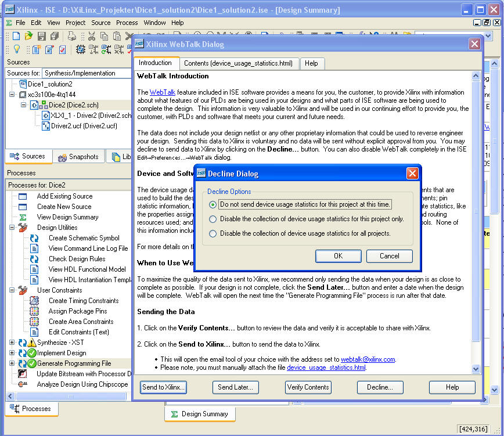504x436 pixels.
Task: Click the light bulb tips icon
Action: pos(17,49)
